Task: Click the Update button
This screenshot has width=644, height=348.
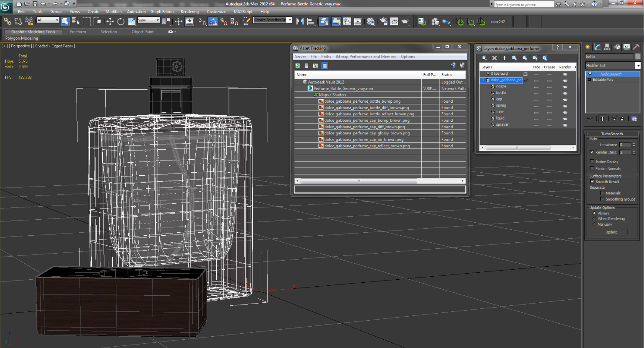Action: (611, 232)
